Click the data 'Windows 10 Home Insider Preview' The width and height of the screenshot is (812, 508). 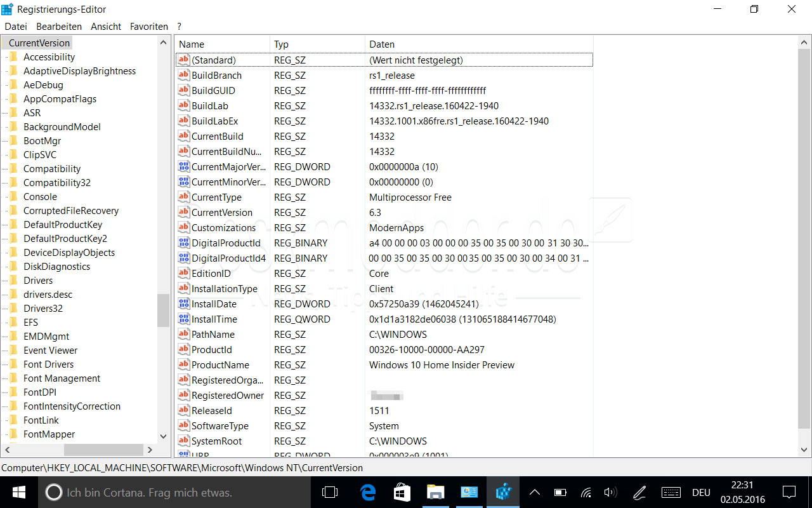(x=442, y=364)
